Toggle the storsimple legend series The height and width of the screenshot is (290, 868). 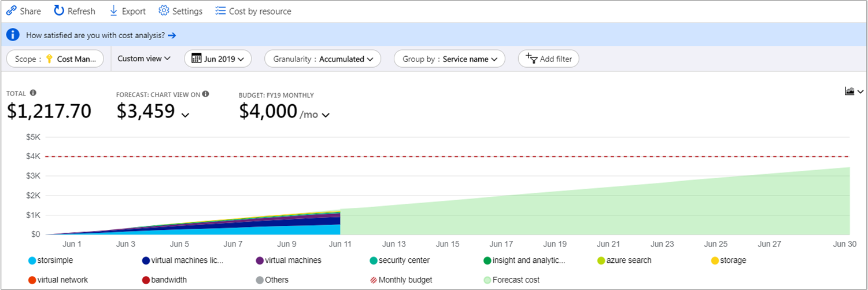pyautogui.click(x=32, y=260)
